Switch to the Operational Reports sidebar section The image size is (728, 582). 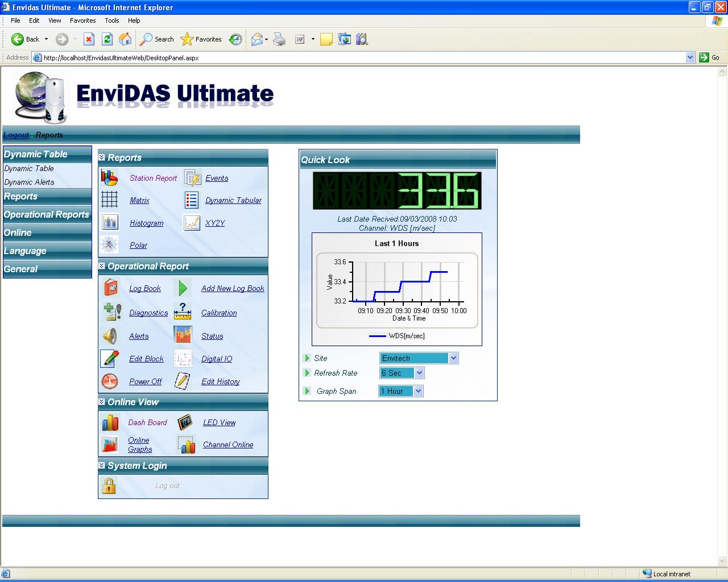click(x=47, y=214)
